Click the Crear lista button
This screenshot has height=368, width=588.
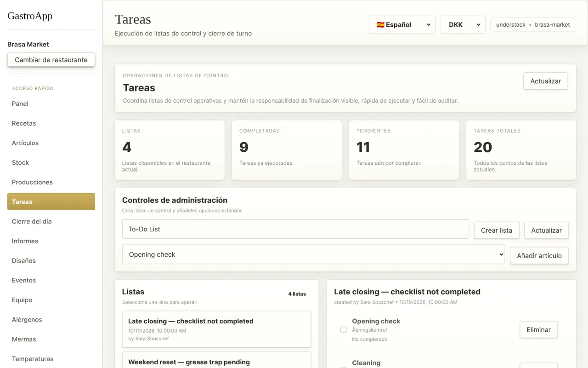[497, 230]
